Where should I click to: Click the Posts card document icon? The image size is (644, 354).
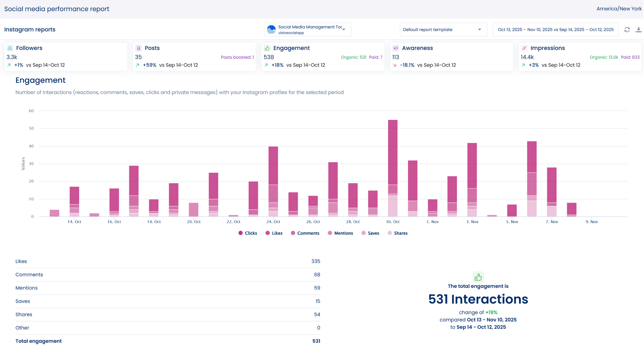pyautogui.click(x=138, y=48)
